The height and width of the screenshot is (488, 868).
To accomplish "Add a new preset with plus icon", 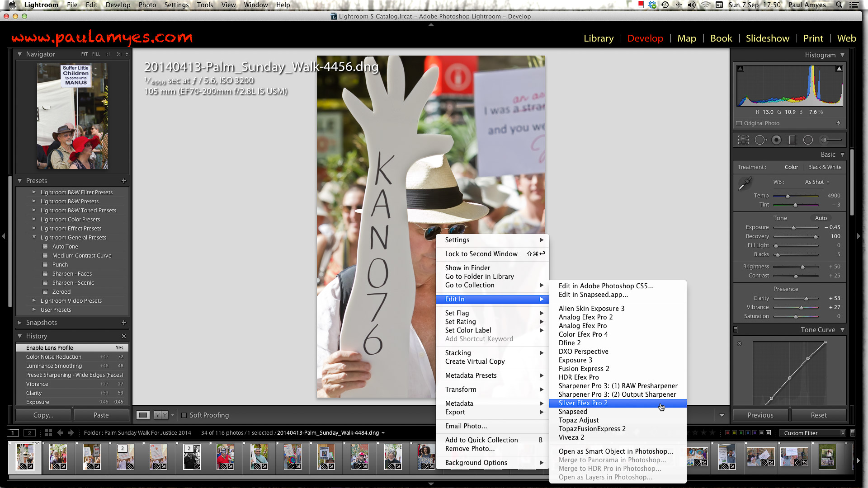I will pyautogui.click(x=123, y=181).
